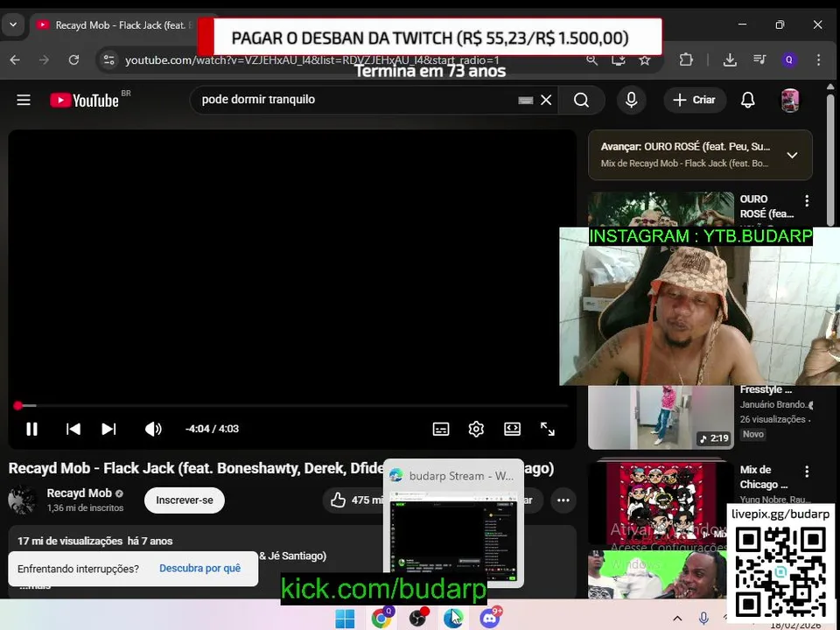Open budarp Stream window preview
The image size is (840, 630).
(x=453, y=523)
